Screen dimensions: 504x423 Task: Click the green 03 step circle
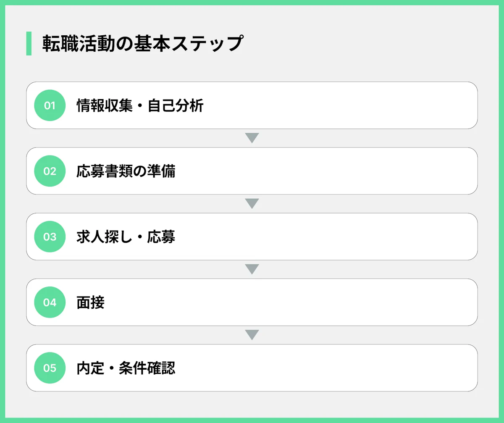[50, 236]
